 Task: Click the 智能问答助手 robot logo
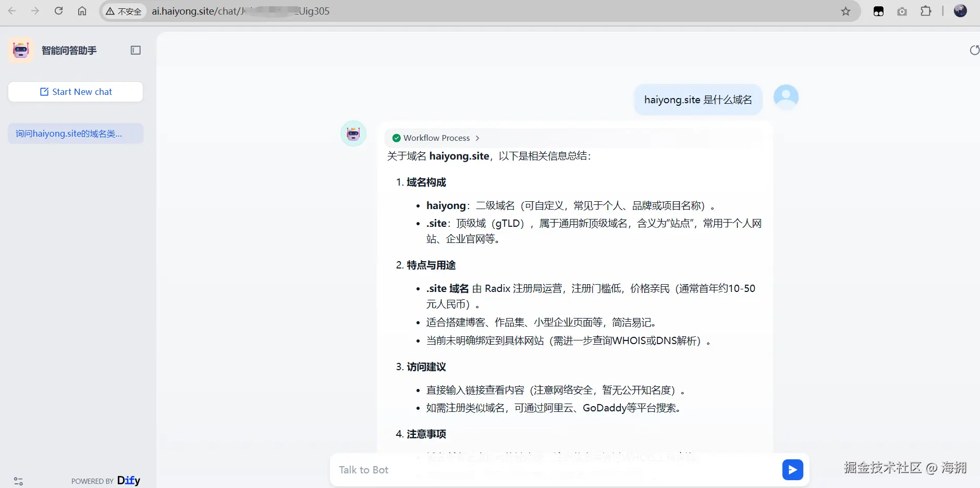(x=20, y=50)
